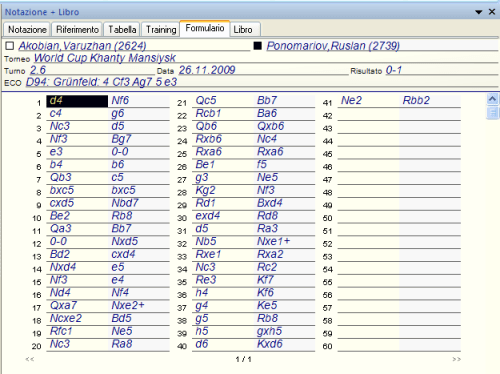Click tournament World Cup Khanty Mansiysk
The width and height of the screenshot is (500, 374).
click(x=105, y=58)
